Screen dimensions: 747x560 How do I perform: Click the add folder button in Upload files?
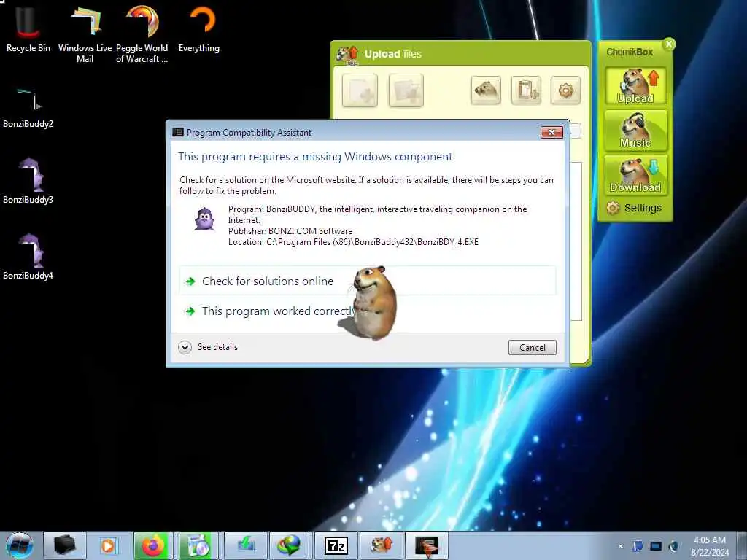(x=406, y=90)
